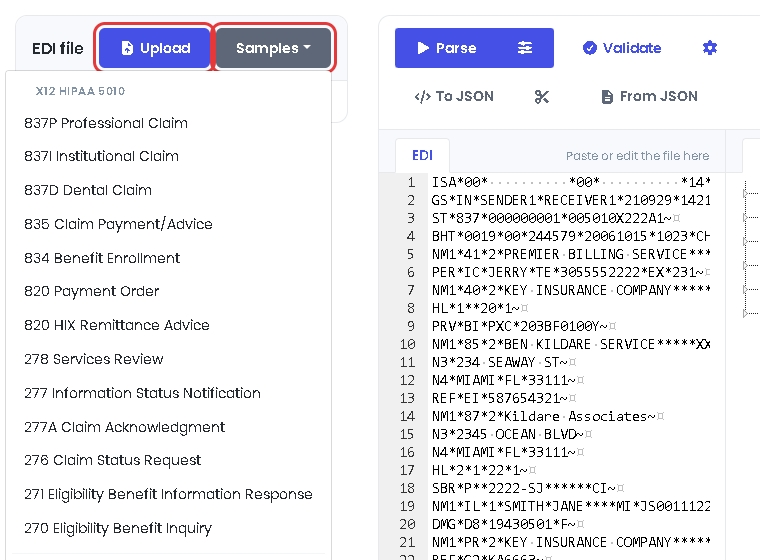Choose 278 Services Review sample
The width and height of the screenshot is (760, 560).
[x=94, y=359]
